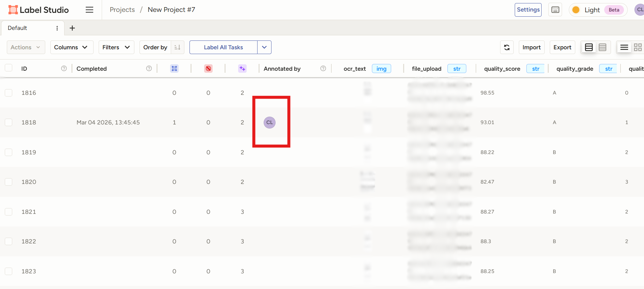Viewport: 644px width, 289px height.
Task: Click the refresh tasks icon
Action: [x=507, y=47]
